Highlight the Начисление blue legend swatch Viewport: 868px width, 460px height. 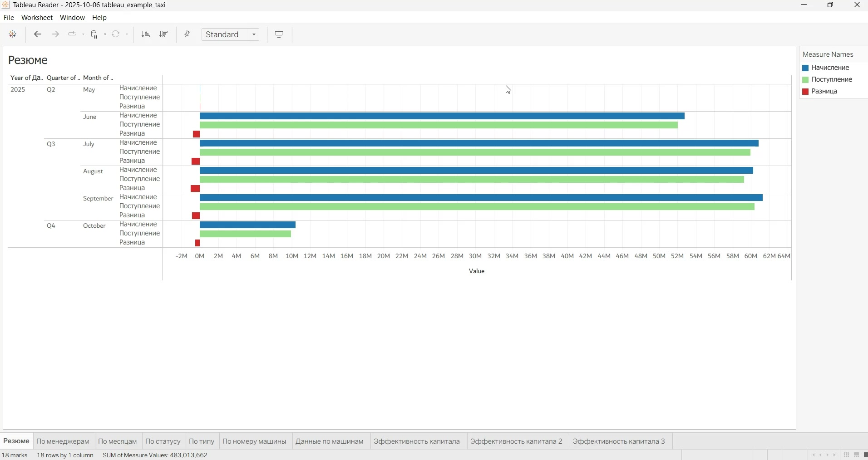(x=805, y=68)
